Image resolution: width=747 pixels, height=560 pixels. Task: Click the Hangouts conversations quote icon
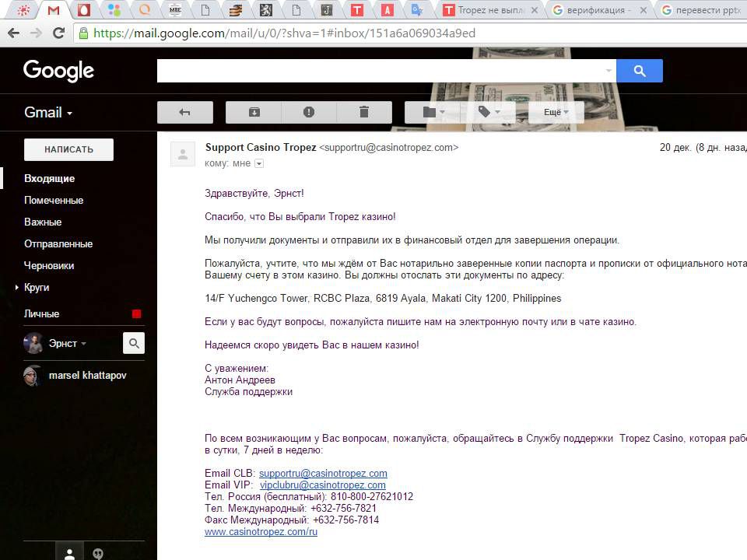click(x=98, y=553)
